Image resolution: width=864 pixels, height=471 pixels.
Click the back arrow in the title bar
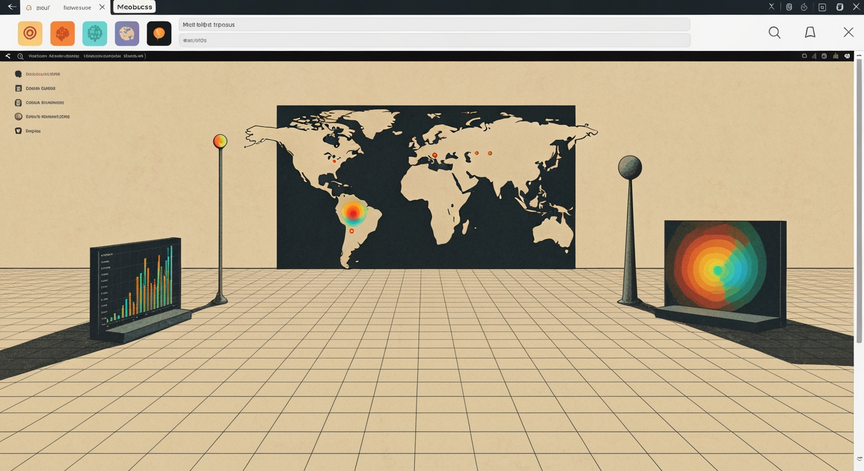coord(11,7)
